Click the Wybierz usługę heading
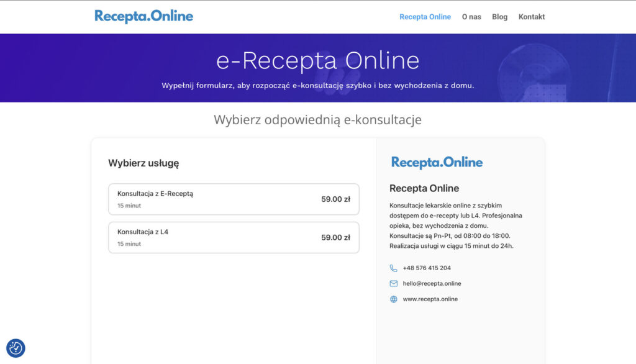Viewport: 636px width, 364px height. [x=143, y=163]
